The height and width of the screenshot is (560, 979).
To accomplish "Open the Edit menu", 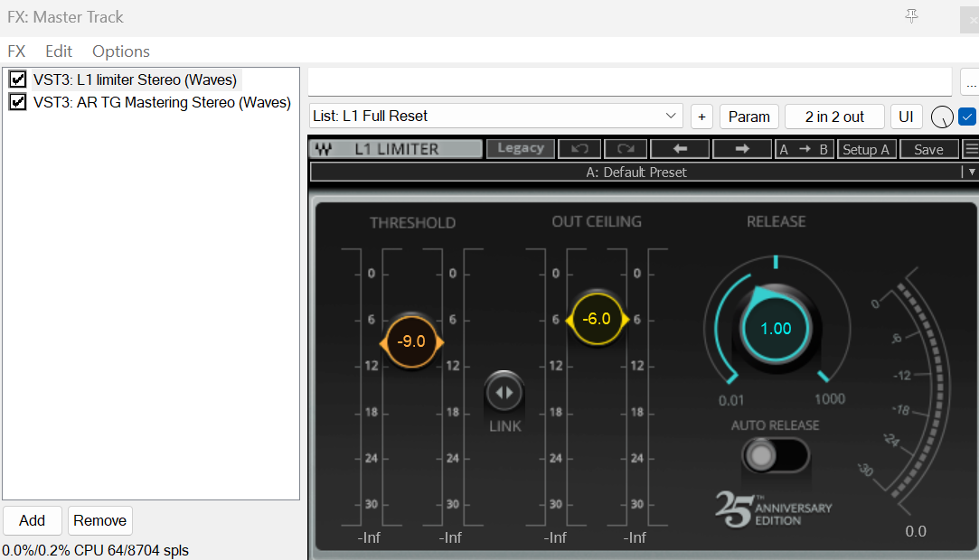I will [59, 51].
